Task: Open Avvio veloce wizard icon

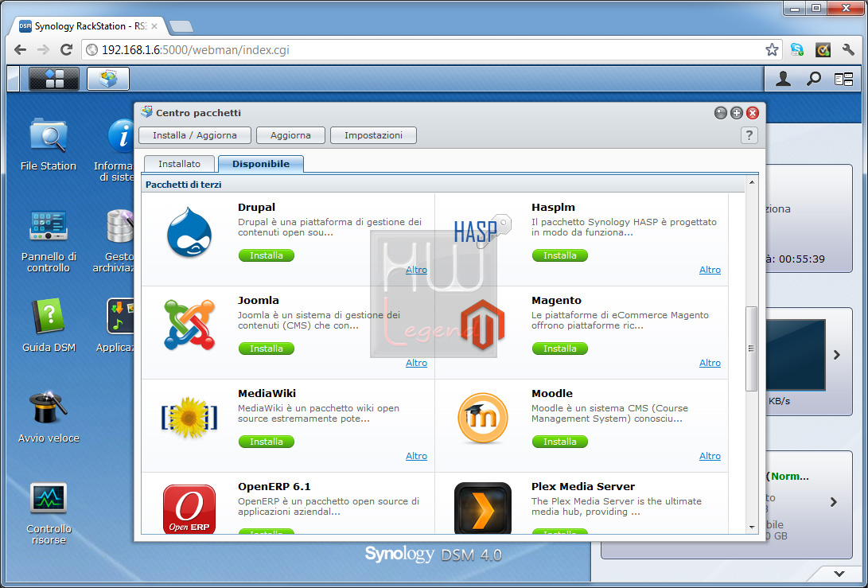Action: (49, 417)
